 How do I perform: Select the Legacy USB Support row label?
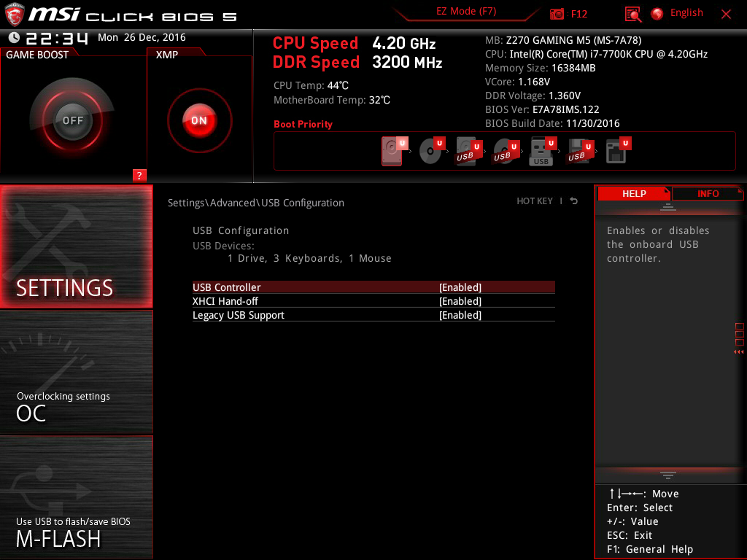239,315
